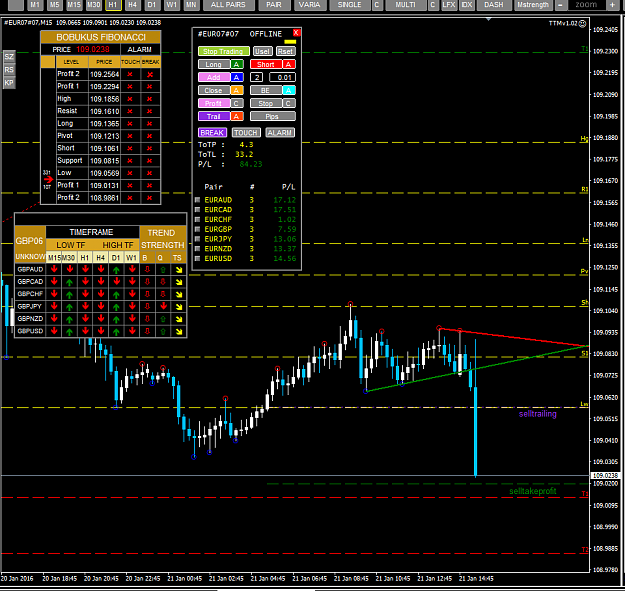Click the SZ side button
625x591 pixels.
[9, 56]
